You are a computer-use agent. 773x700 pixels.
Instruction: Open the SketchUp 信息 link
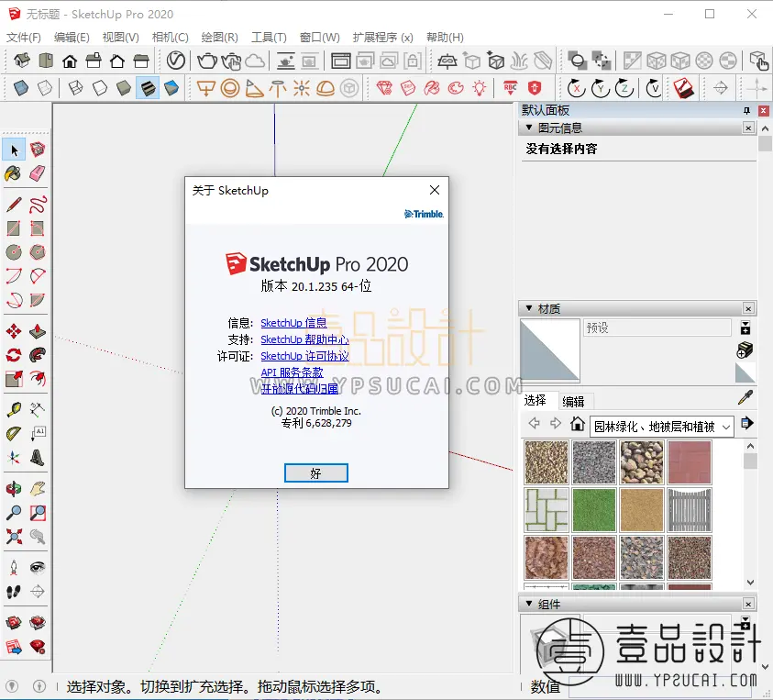(293, 323)
